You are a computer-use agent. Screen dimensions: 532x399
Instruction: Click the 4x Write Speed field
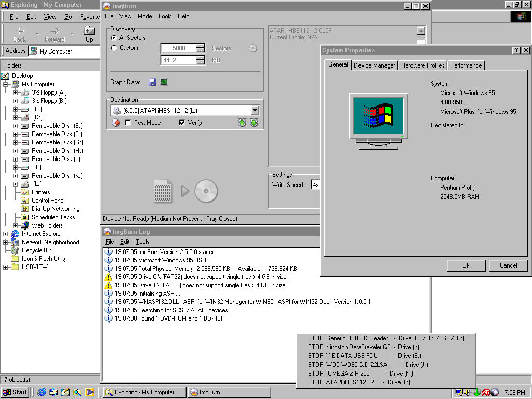(x=315, y=185)
